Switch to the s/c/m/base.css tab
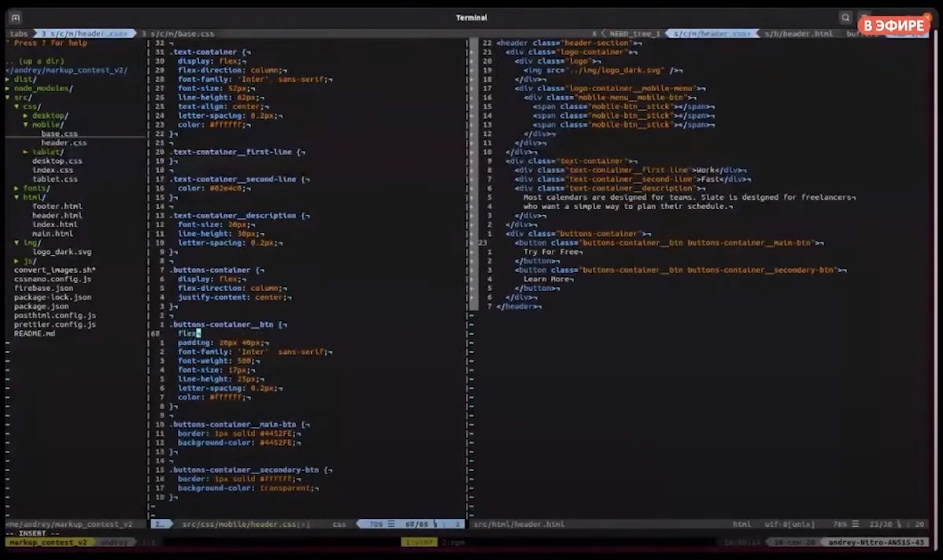The width and height of the screenshot is (943, 560). click(177, 34)
